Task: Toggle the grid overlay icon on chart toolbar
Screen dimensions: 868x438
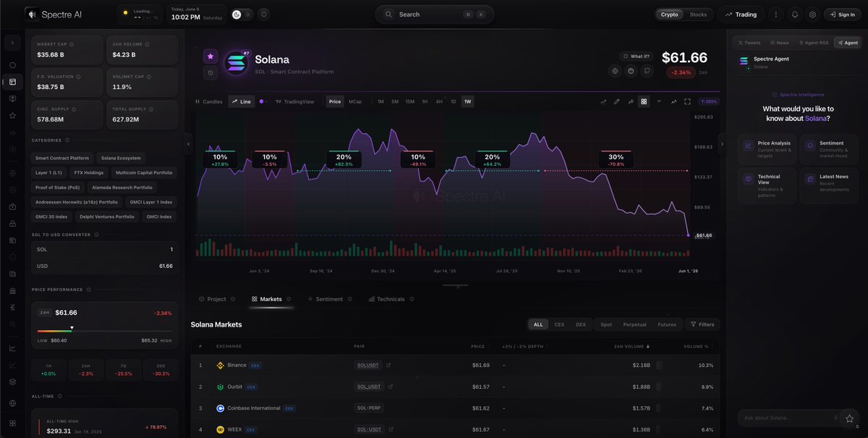Action: pos(644,101)
